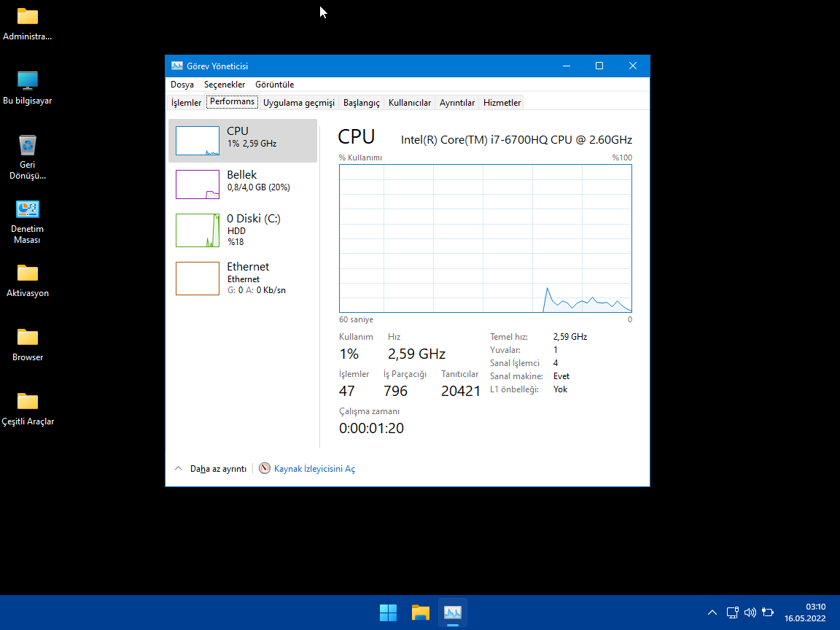Screen dimensions: 840x630
Task: Switch to Uygulama geçmişi tab
Action: click(298, 103)
